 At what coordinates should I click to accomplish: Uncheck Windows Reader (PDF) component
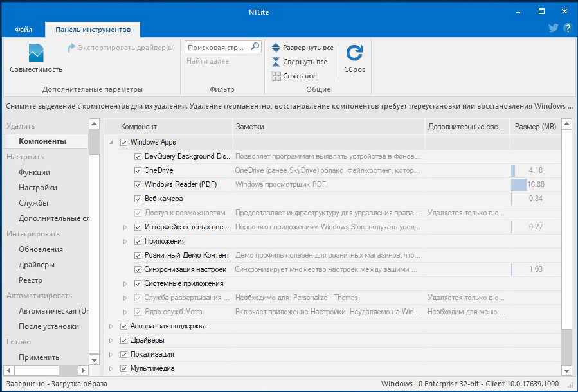[x=138, y=184]
